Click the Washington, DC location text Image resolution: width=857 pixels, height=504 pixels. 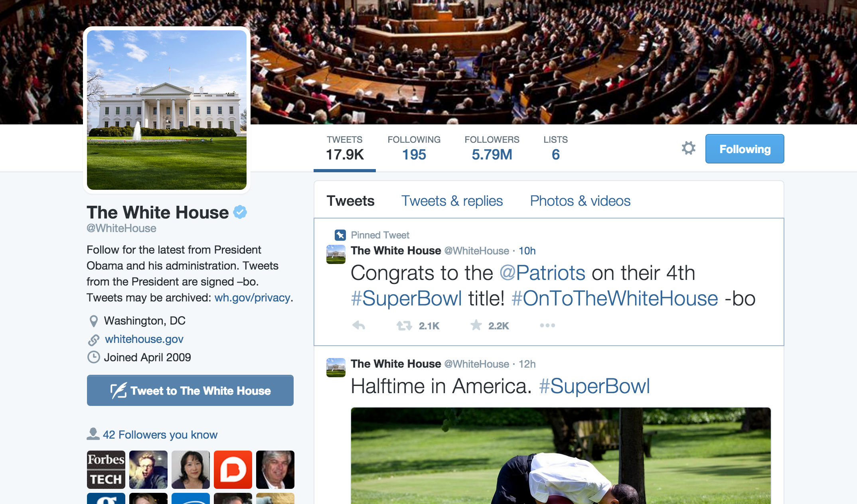pos(144,321)
